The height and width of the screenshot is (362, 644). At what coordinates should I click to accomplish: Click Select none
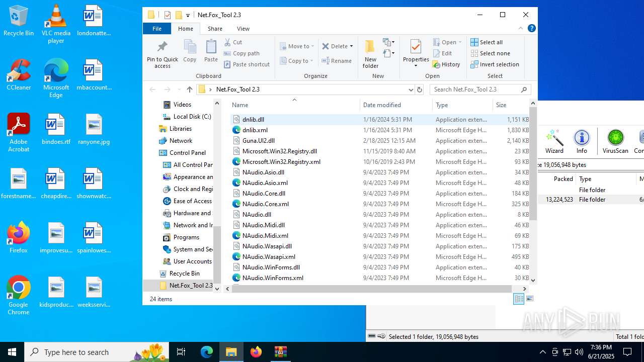[491, 53]
